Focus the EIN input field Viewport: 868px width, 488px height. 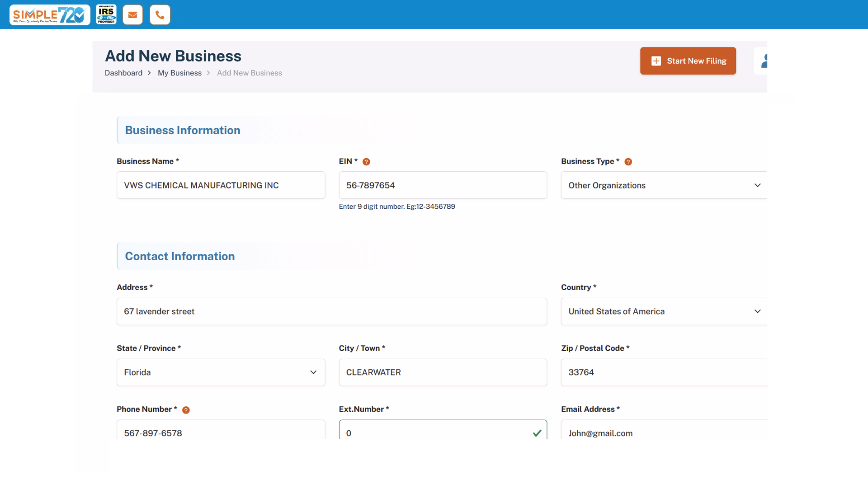tap(443, 185)
